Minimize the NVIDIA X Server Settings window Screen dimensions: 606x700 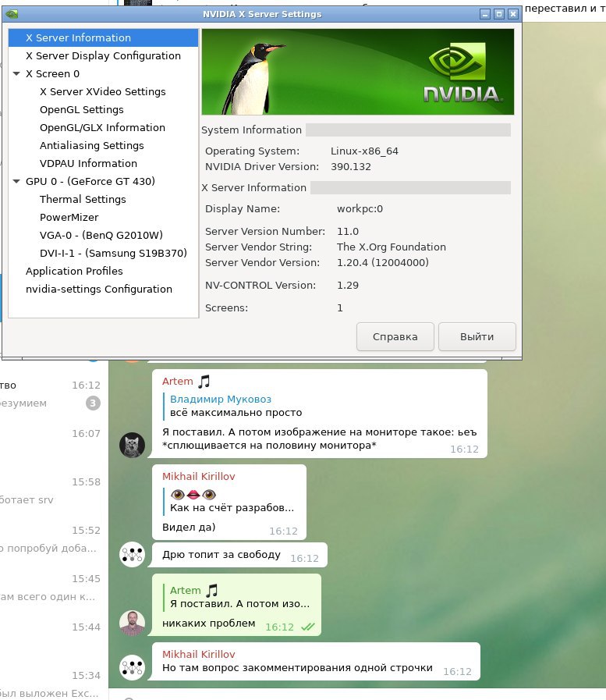(x=485, y=14)
